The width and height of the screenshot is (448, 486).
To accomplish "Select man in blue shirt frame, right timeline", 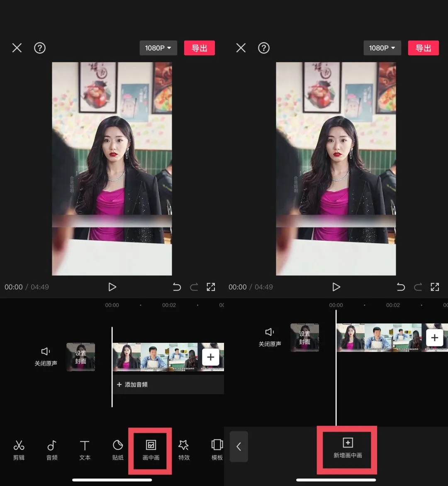I will click(379, 337).
